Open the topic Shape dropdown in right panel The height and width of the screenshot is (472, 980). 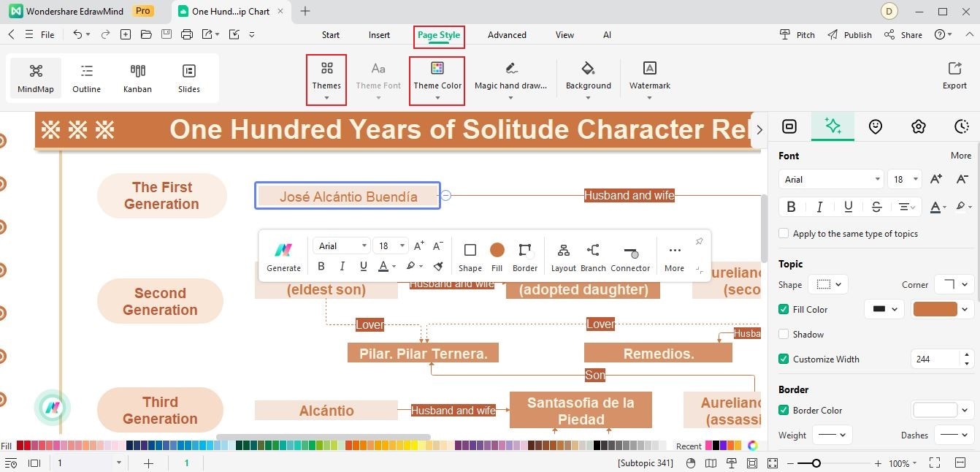tap(830, 284)
